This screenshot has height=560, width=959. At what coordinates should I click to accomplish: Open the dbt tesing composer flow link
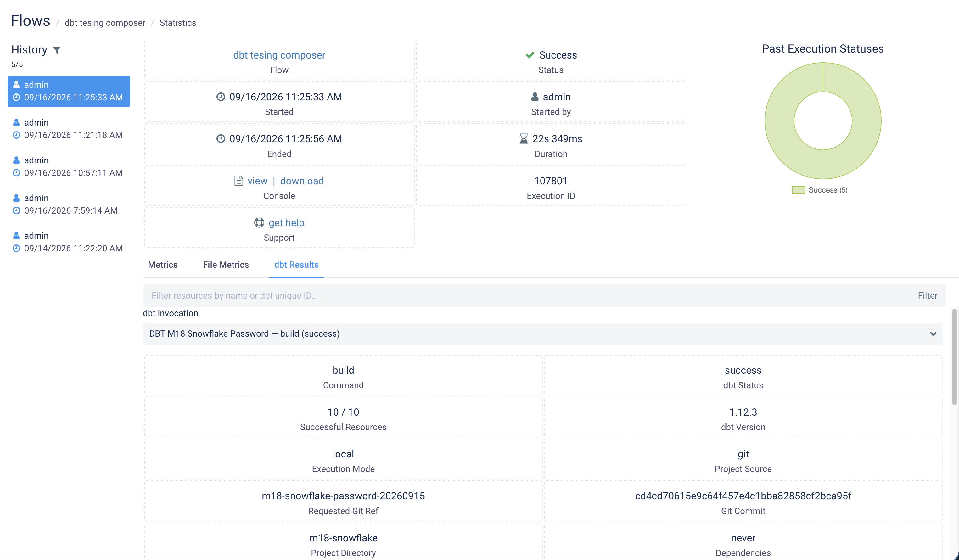click(x=279, y=55)
